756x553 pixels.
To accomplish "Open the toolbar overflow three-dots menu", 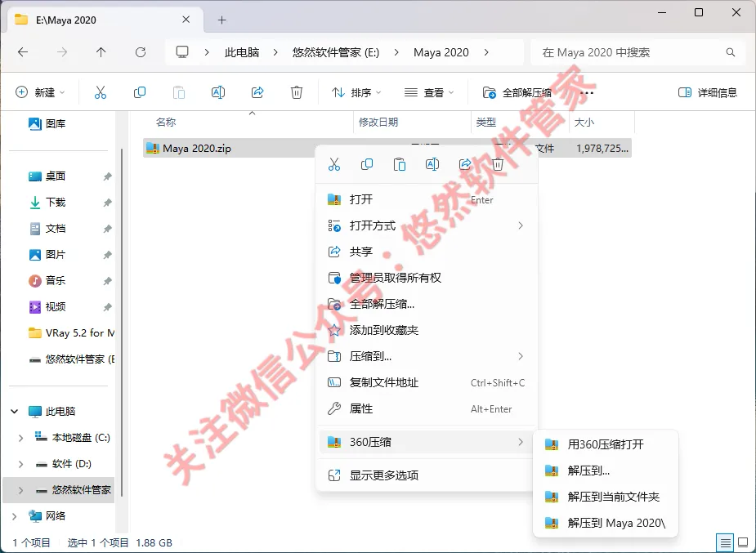I will click(x=587, y=92).
